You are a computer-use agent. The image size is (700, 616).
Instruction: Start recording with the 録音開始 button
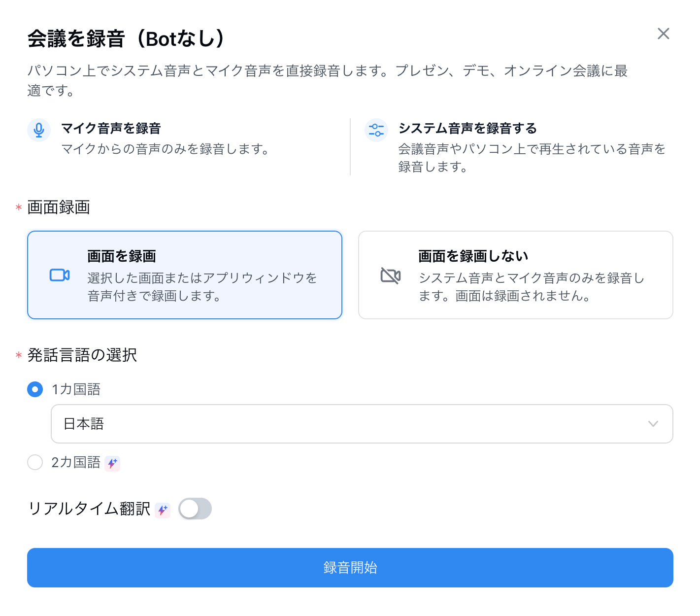tap(350, 568)
